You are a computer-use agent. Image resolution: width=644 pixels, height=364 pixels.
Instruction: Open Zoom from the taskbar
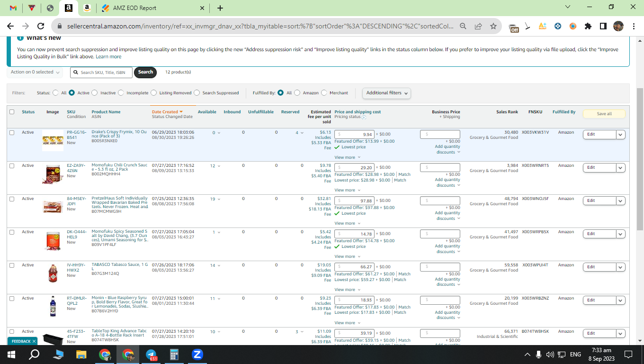(x=197, y=354)
